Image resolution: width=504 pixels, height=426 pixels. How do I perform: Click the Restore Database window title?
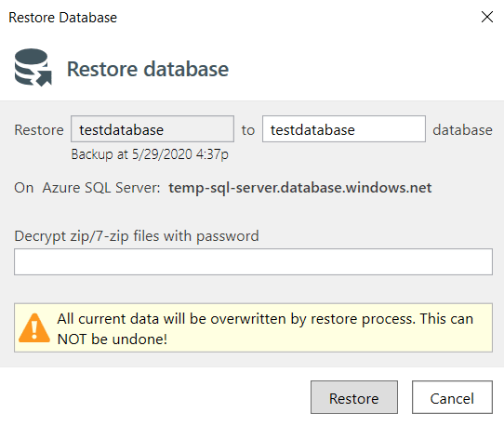[x=62, y=18]
